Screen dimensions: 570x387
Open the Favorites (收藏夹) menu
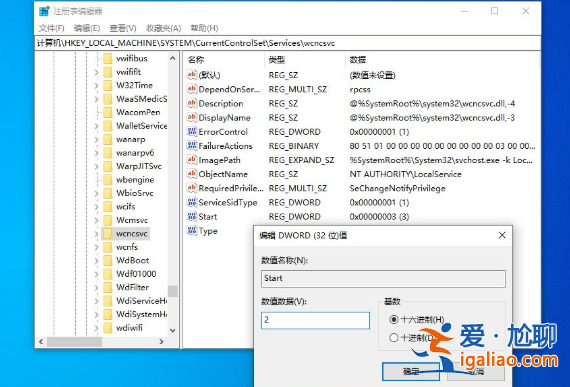(164, 28)
